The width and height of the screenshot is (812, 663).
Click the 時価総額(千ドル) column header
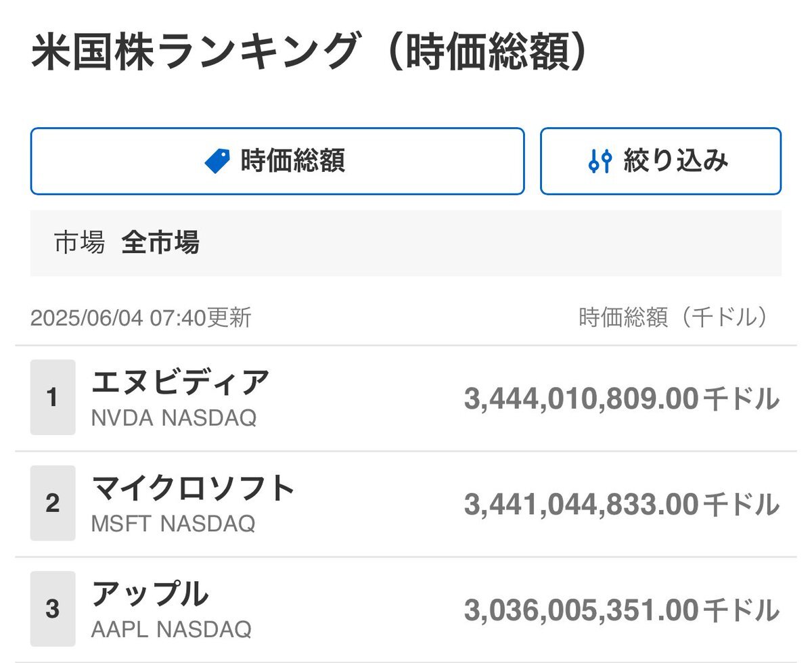point(675,317)
